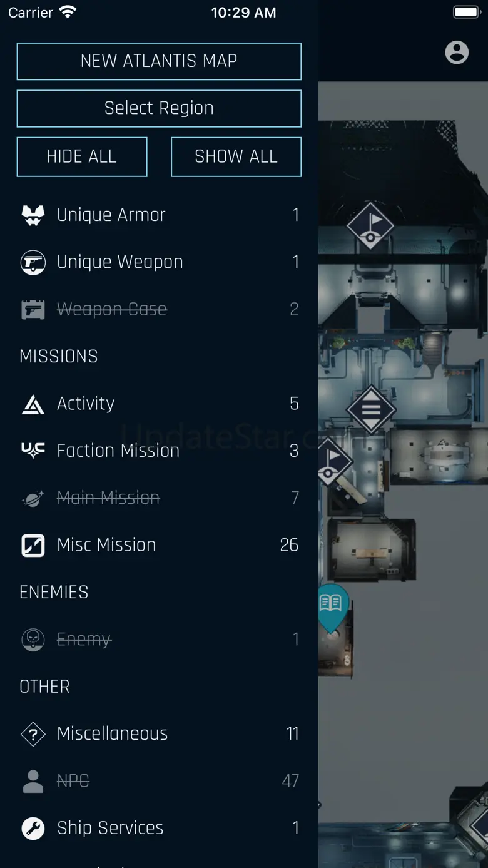Screen dimensions: 488x868
Task: Show the hidden Weapon Case category
Action: (x=159, y=309)
